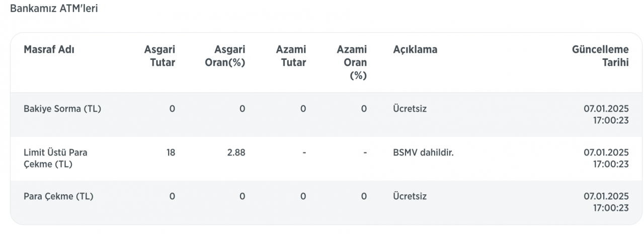The image size is (644, 234).
Task: Select the Para Çekme (TL) row label
Action: point(58,196)
